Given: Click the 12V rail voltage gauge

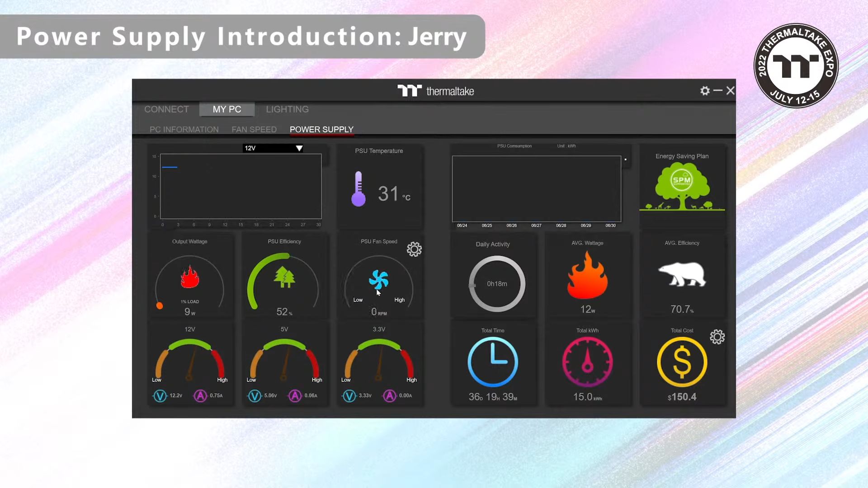Looking at the screenshot, I should pos(189,359).
